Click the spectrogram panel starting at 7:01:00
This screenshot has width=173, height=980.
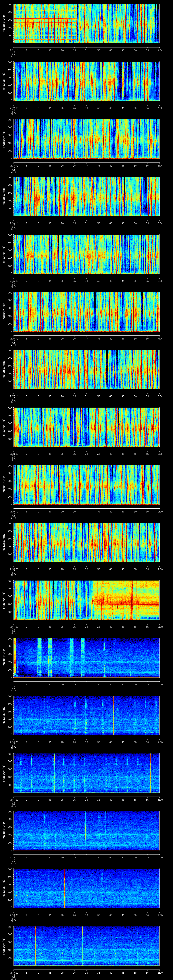click(x=86, y=24)
